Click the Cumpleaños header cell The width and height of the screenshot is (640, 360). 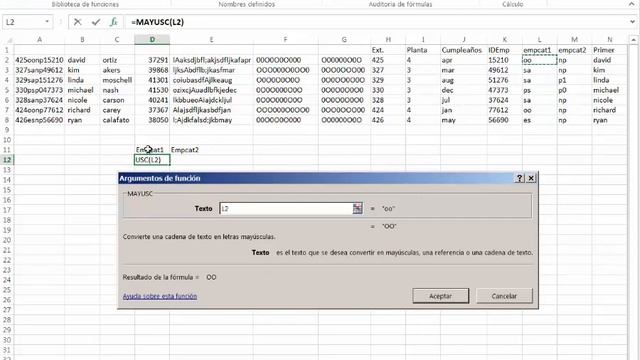(x=464, y=50)
